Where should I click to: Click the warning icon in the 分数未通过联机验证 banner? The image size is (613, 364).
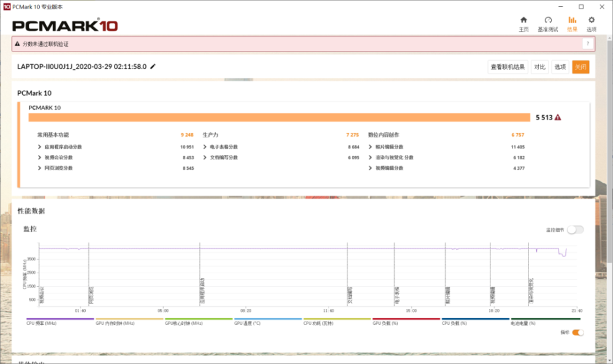(x=17, y=44)
